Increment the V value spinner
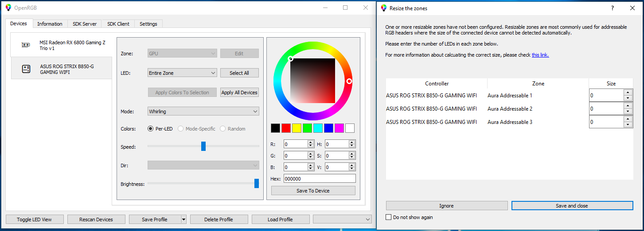This screenshot has height=231, width=644. [x=352, y=165]
